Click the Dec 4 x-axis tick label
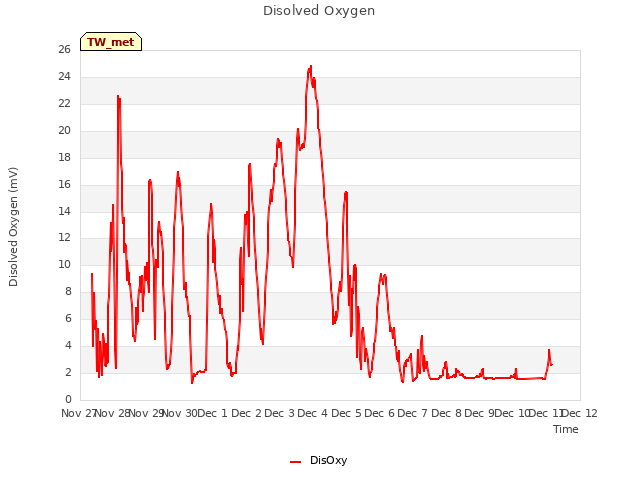Screen dimensions: 640x480 pyautogui.click(x=313, y=413)
